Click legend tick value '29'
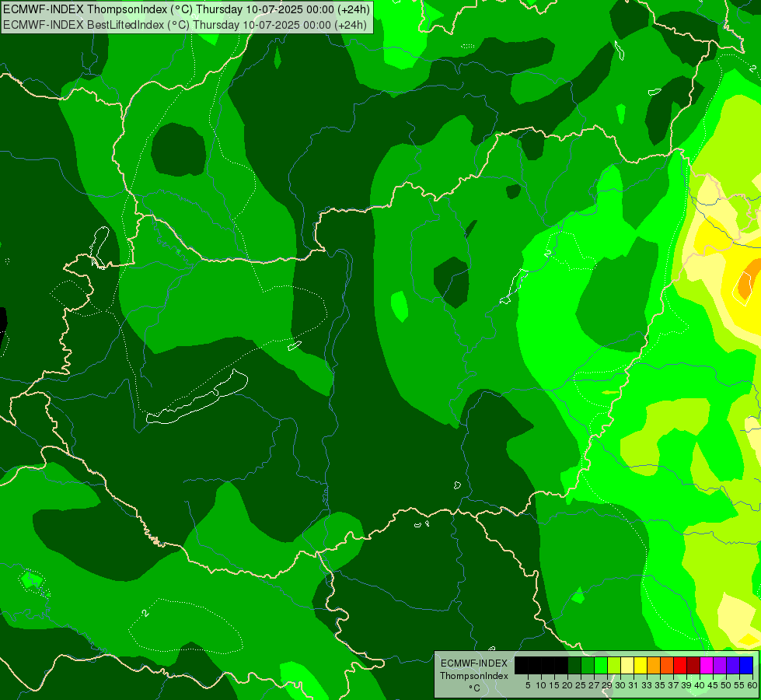This screenshot has height=700, width=761. 607,685
